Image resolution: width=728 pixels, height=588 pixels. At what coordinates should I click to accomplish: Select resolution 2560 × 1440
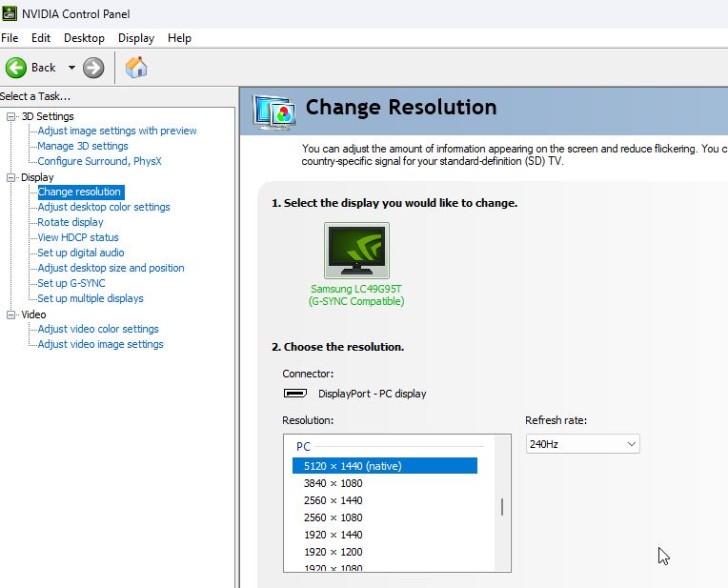[333, 500]
